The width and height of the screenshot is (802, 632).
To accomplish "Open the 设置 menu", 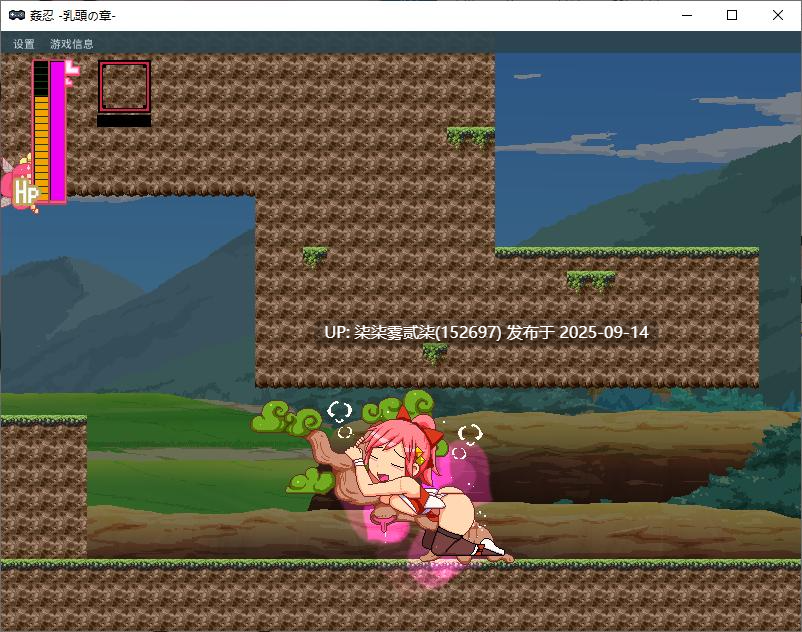I will pos(24,44).
